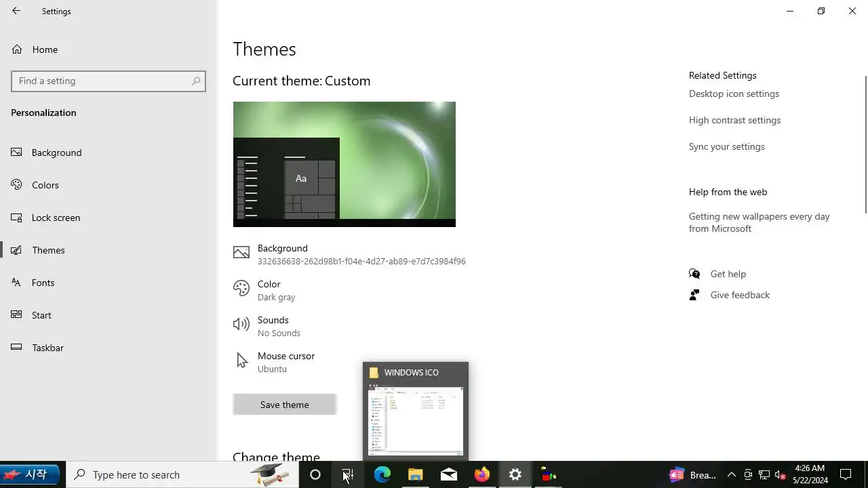
Task: Open Desktop icon settings link
Action: coord(734,94)
